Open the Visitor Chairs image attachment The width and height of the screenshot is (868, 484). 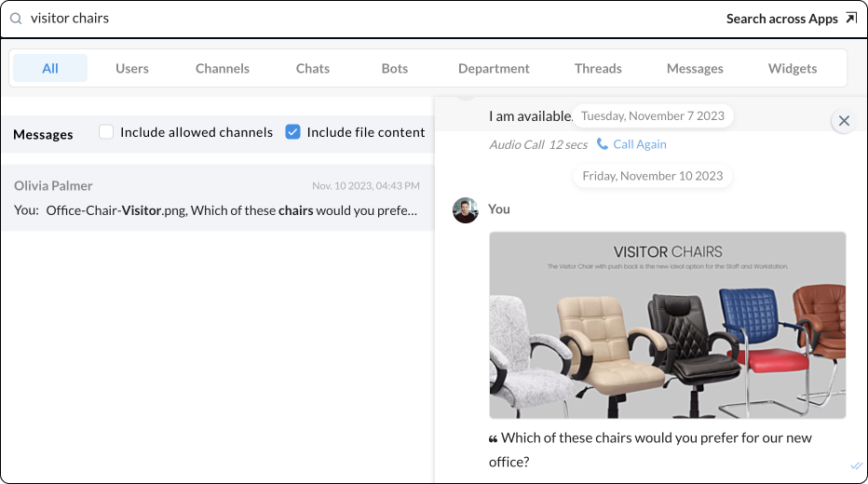pos(667,325)
